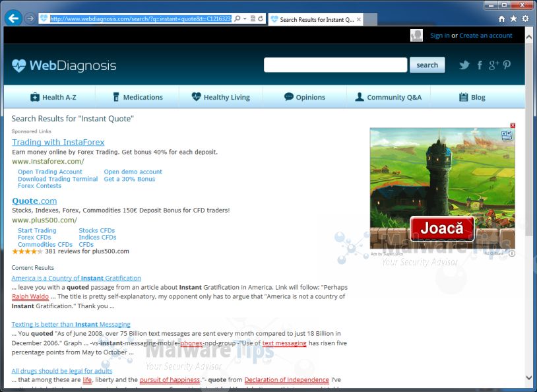Open the address bar dropdown arrow
537x392 pixels.
pyautogui.click(x=245, y=18)
